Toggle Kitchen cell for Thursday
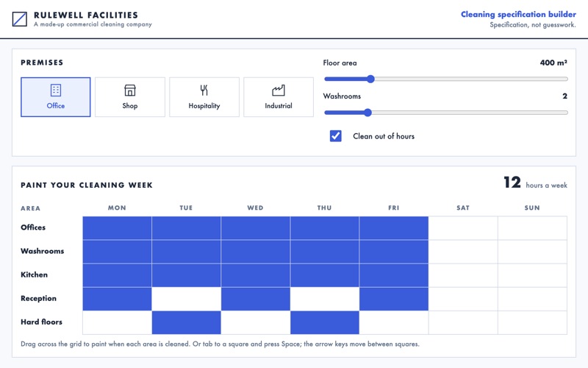 [x=325, y=275]
